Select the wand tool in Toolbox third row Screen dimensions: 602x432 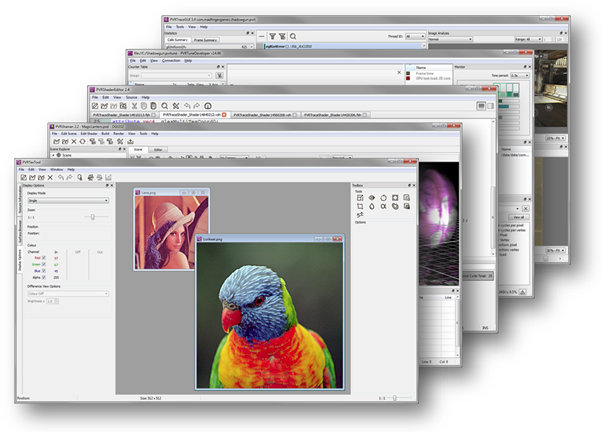[360, 215]
